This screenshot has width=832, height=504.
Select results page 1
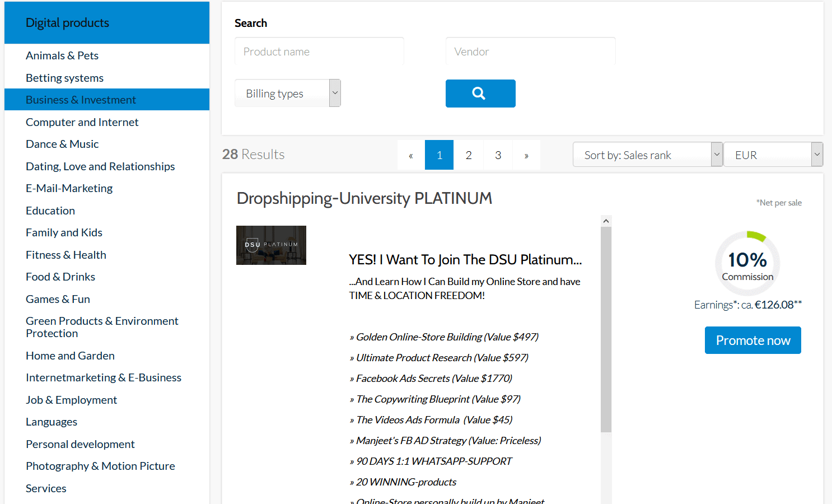440,155
